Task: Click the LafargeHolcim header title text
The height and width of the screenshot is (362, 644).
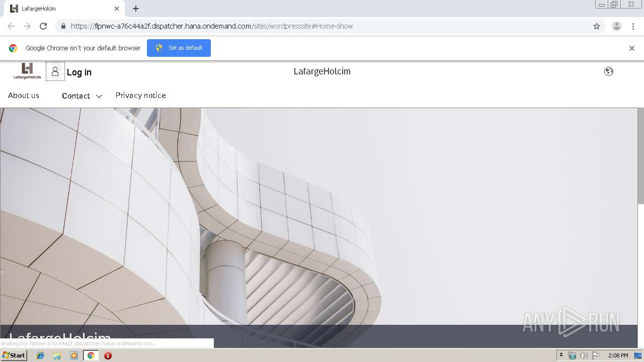Action: click(x=322, y=71)
